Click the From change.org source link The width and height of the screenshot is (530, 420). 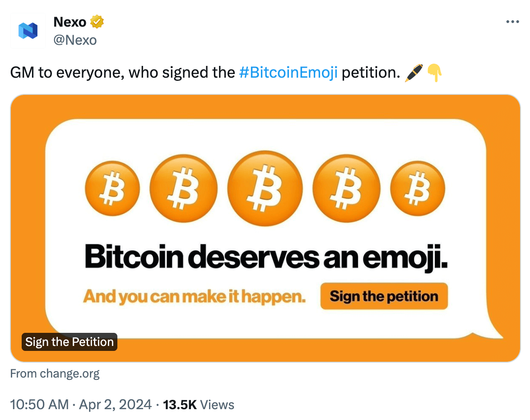tap(55, 373)
